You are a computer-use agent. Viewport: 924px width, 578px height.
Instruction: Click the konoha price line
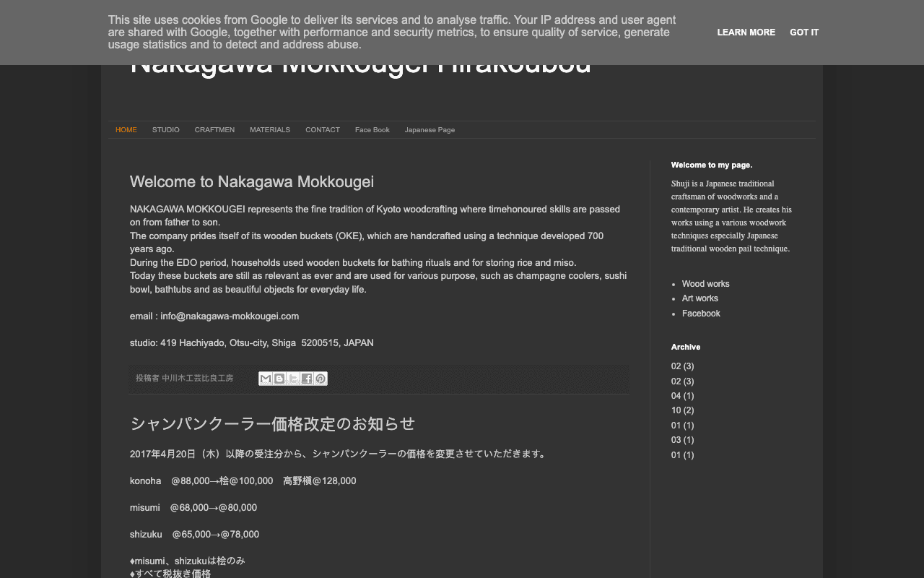[243, 481]
